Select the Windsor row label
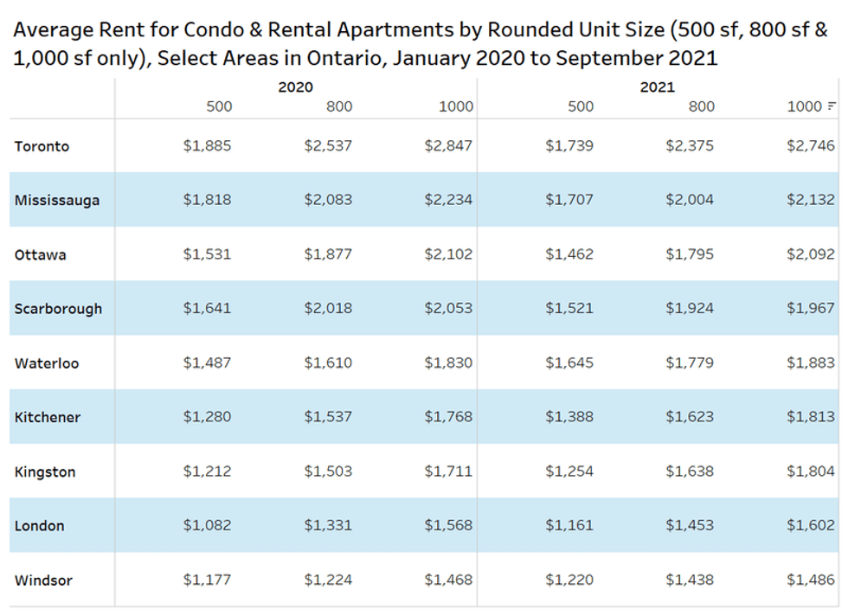 (x=43, y=581)
